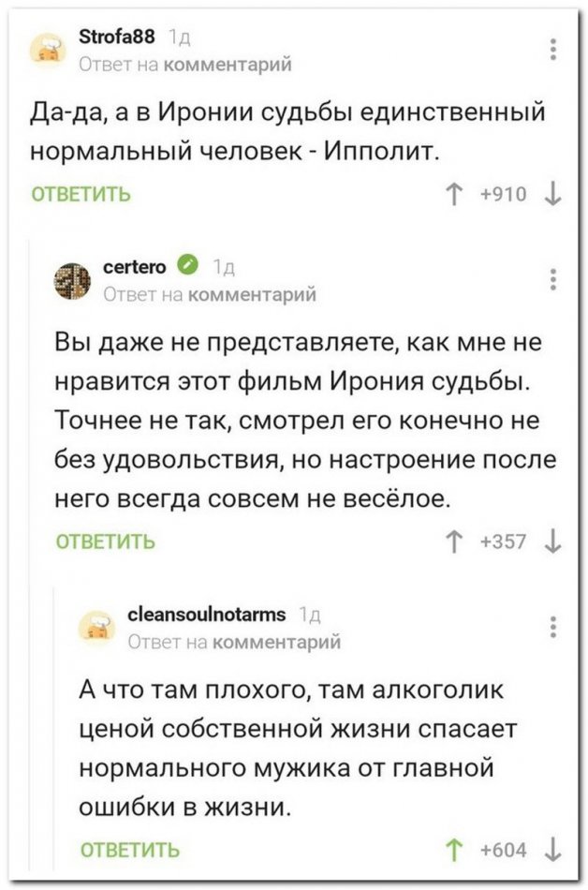588x890 pixels.
Task: Upvote cleansoulnotarms' comment rated +604
Action: (458, 851)
